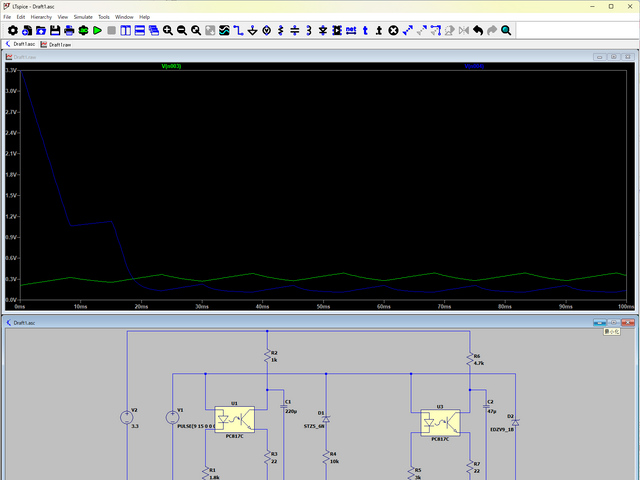Screen dimensions: 640x480
Task: Click the Print icon in toolbar
Action: click(x=68, y=31)
